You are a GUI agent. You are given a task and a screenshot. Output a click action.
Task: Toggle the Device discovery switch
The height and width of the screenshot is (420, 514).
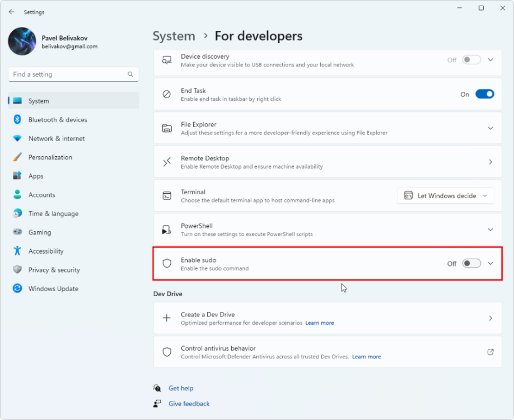tap(471, 60)
